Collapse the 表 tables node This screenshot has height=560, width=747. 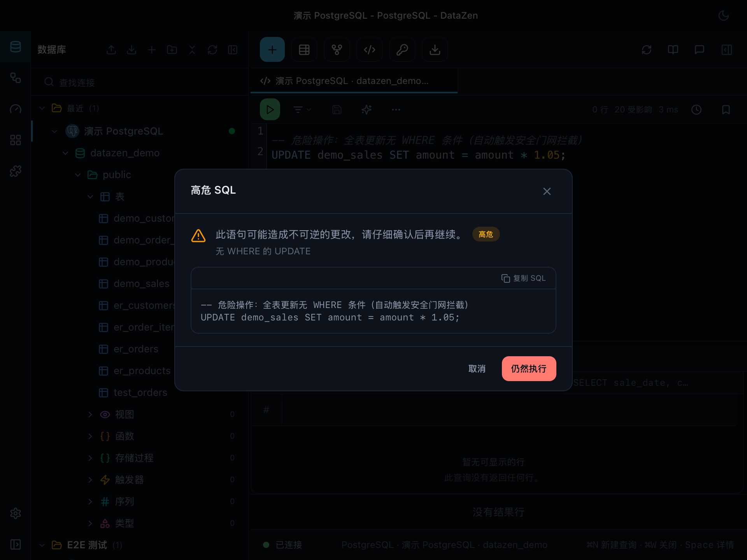(x=90, y=196)
